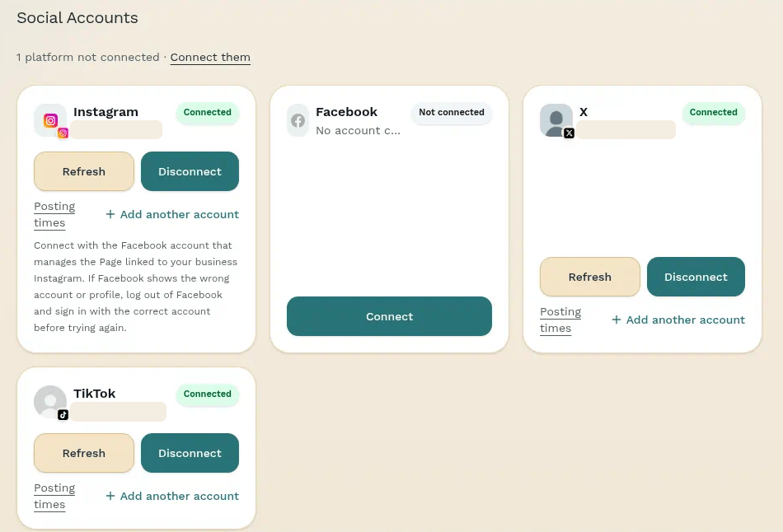Open Posting times for TikTok
Screen dimensions: 783x532
(x=54, y=496)
